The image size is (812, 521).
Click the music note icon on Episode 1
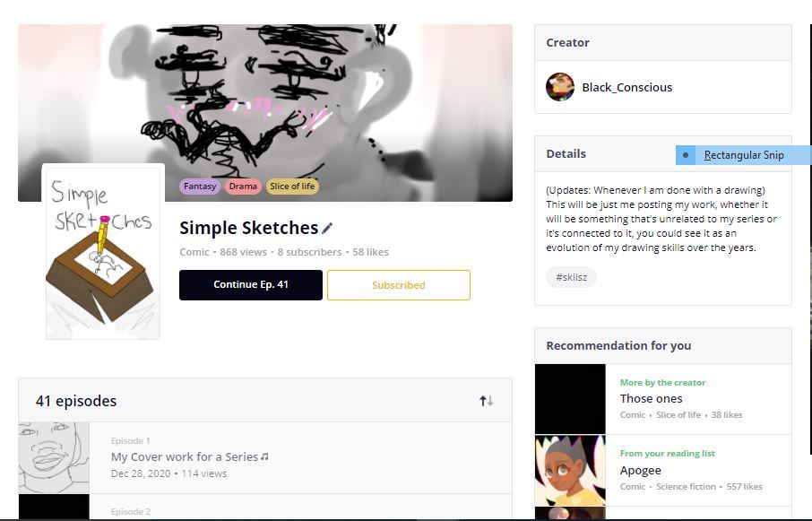[264, 456]
